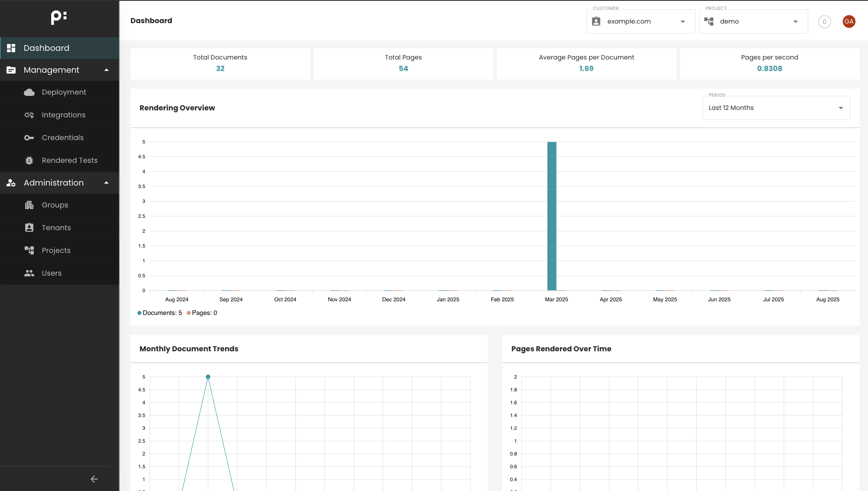Select Dashboard in the sidebar
The image size is (868, 491).
pos(46,48)
